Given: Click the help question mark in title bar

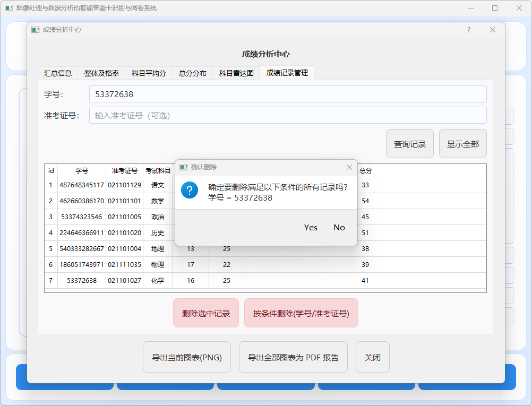Looking at the screenshot, I should coord(468,30).
